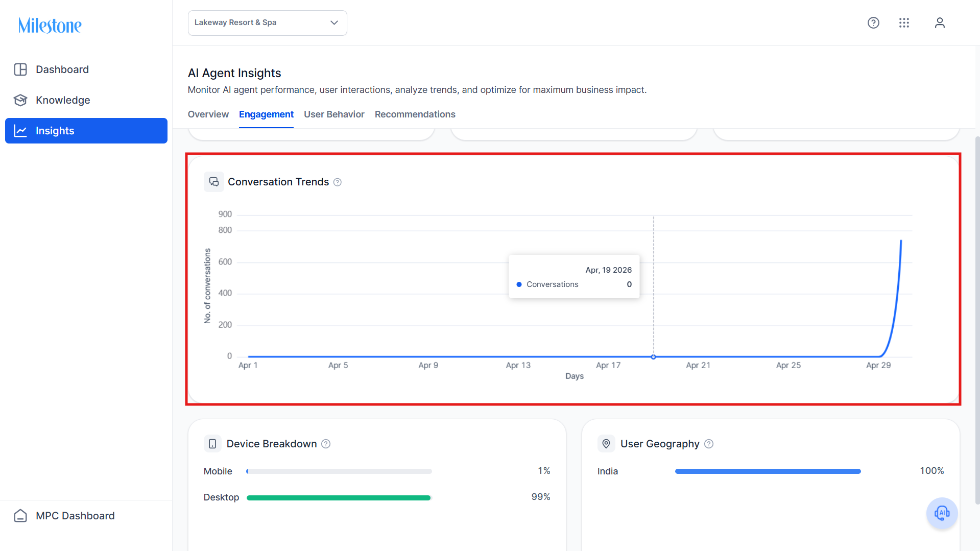Screen dimensions: 980x551
Task: Open the help question mark icon
Action: 873,23
